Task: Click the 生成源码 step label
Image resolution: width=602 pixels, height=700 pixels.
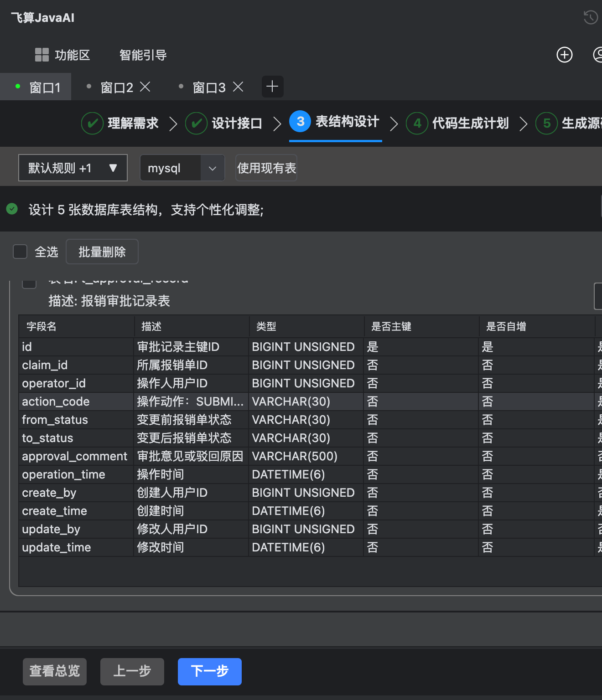Action: [582, 123]
